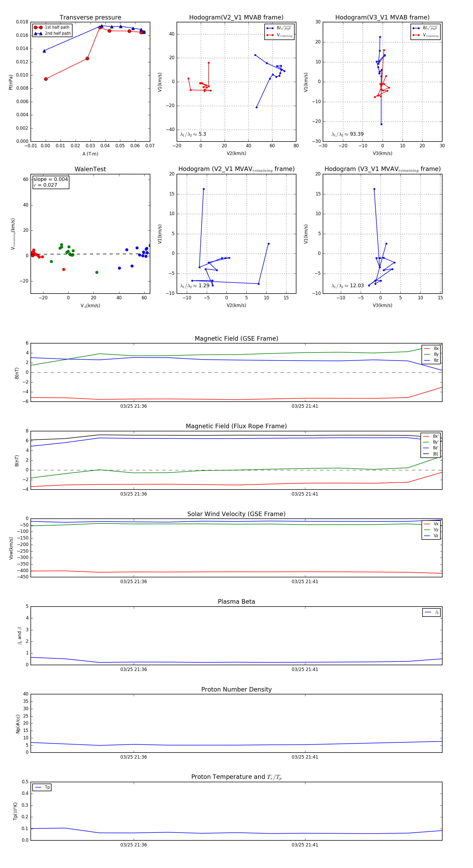The image size is (473, 868).
Task: Click the "B(nT)" label of GSE Frame magnetic plot
Action: tap(17, 373)
